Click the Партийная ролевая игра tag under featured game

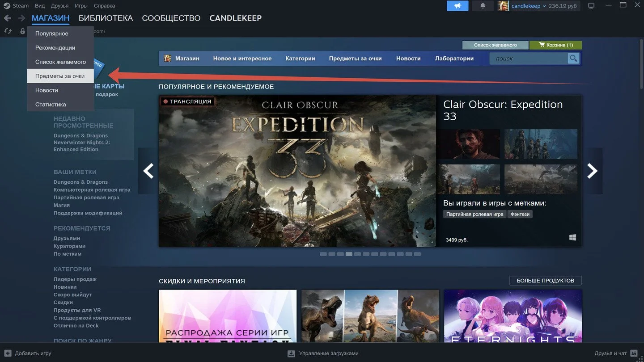(475, 215)
